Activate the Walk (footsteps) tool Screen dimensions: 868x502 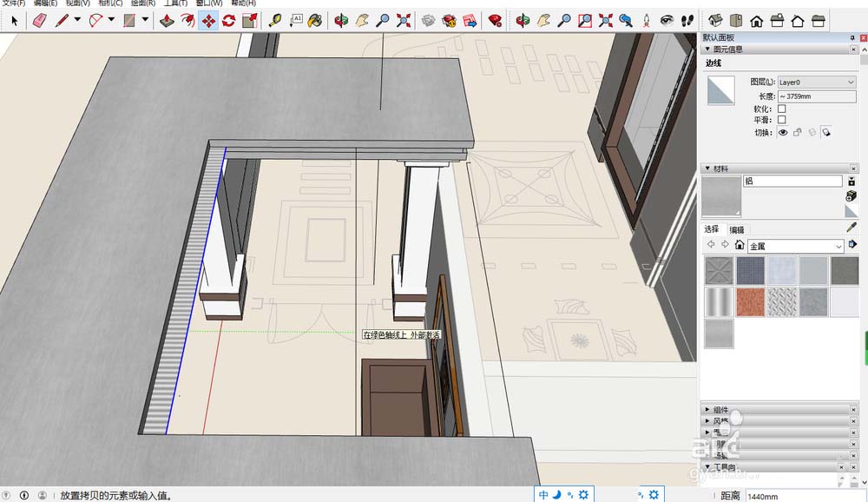tap(687, 22)
